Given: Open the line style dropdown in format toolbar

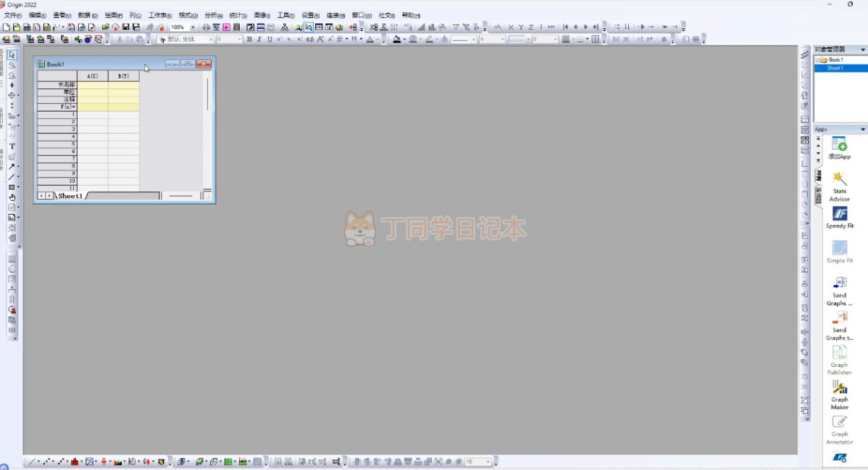Looking at the screenshot, I should tap(474, 39).
